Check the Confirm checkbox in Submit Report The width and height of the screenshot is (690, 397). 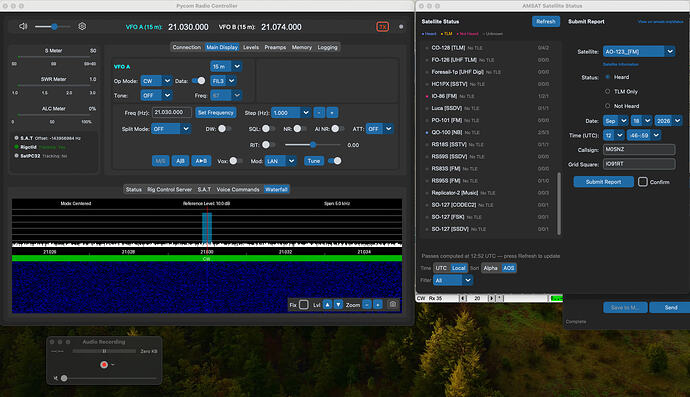click(x=642, y=182)
